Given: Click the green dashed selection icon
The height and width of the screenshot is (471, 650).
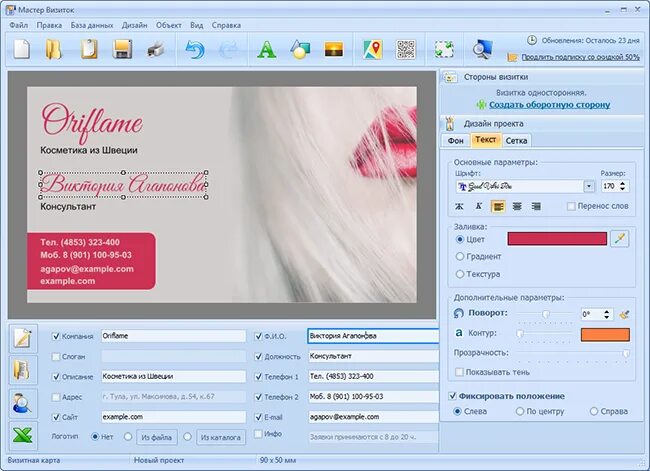Looking at the screenshot, I should [444, 50].
